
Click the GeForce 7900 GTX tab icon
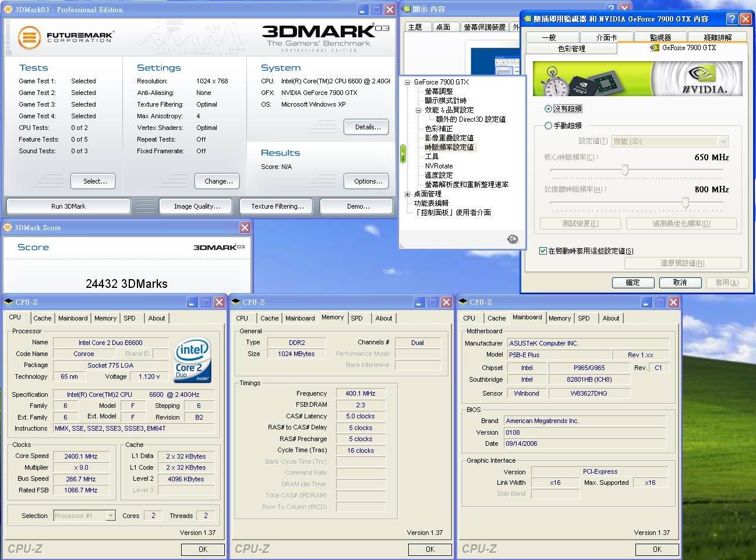pos(655,48)
